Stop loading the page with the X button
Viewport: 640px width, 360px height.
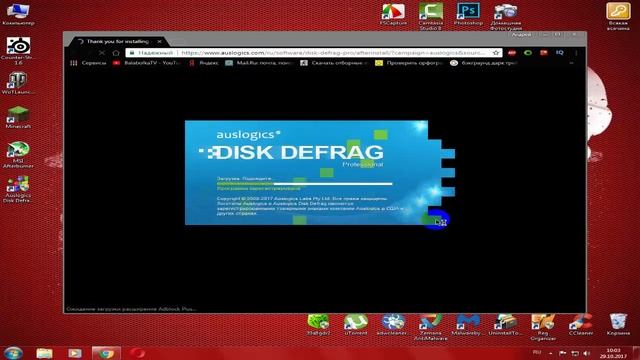(x=102, y=53)
